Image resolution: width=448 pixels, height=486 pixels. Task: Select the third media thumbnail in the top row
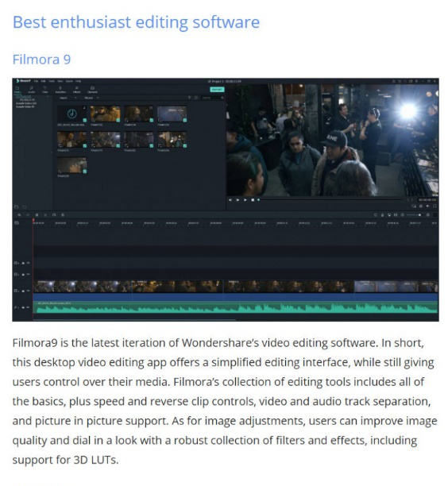(x=138, y=114)
